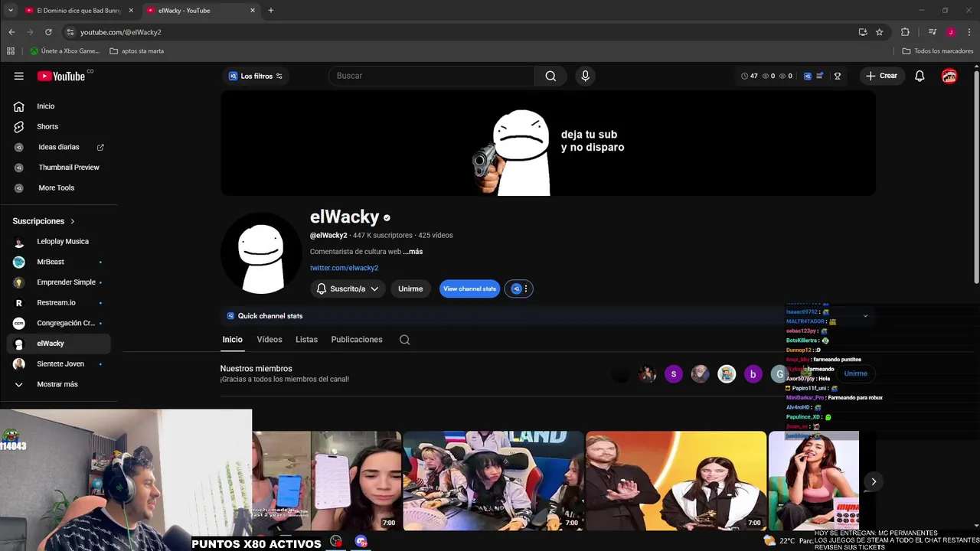The width and height of the screenshot is (980, 551).
Task: Open the YouTube hamburger guide menu
Action: (x=19, y=76)
